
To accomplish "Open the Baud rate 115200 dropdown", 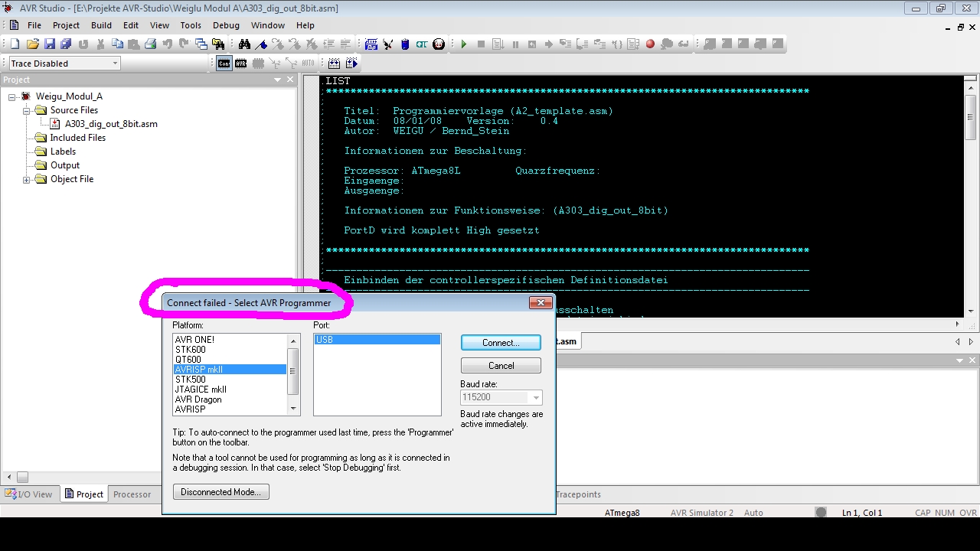I will pyautogui.click(x=536, y=397).
